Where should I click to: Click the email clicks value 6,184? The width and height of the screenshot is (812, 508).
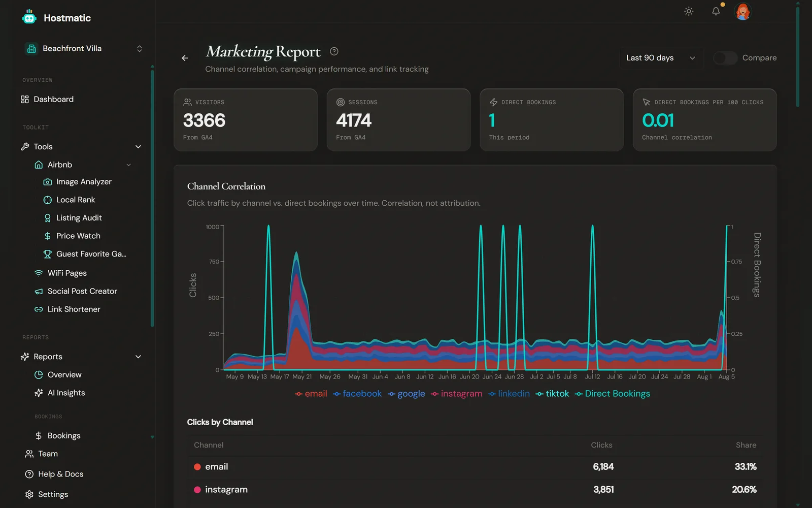pos(603,467)
